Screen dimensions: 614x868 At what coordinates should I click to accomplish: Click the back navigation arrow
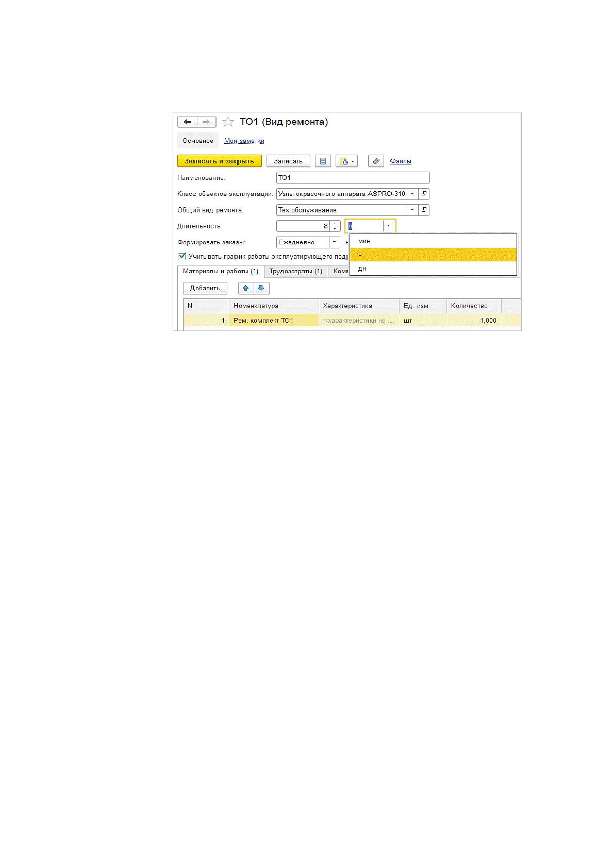187,122
